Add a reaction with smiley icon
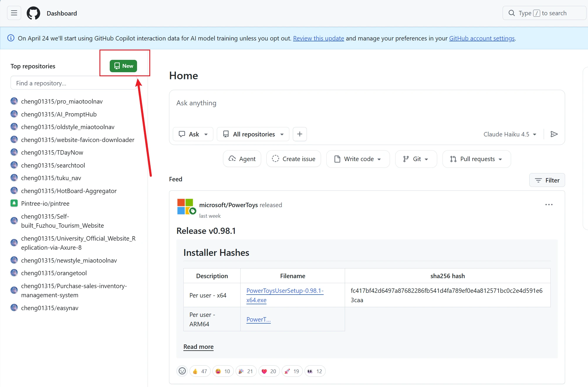This screenshot has height=387, width=588. 182,371
